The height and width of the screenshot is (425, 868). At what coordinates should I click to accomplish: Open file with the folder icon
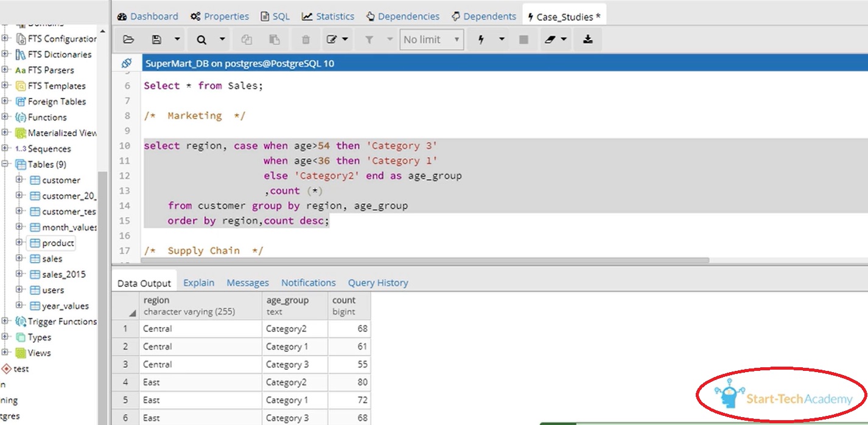pyautogui.click(x=128, y=40)
